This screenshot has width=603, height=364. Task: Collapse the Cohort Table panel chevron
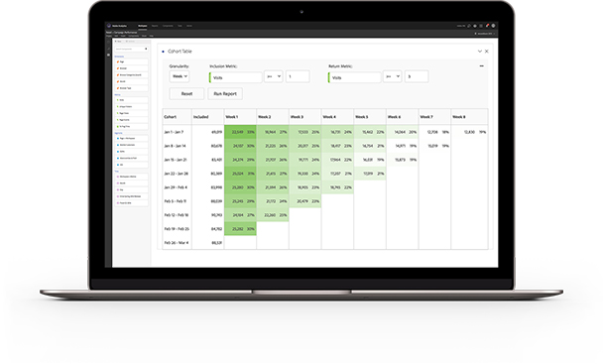point(480,52)
